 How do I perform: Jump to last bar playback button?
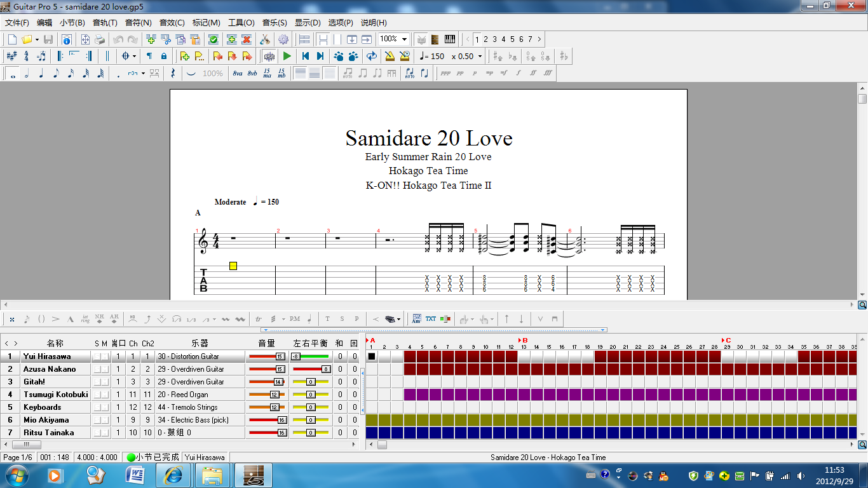click(x=320, y=56)
